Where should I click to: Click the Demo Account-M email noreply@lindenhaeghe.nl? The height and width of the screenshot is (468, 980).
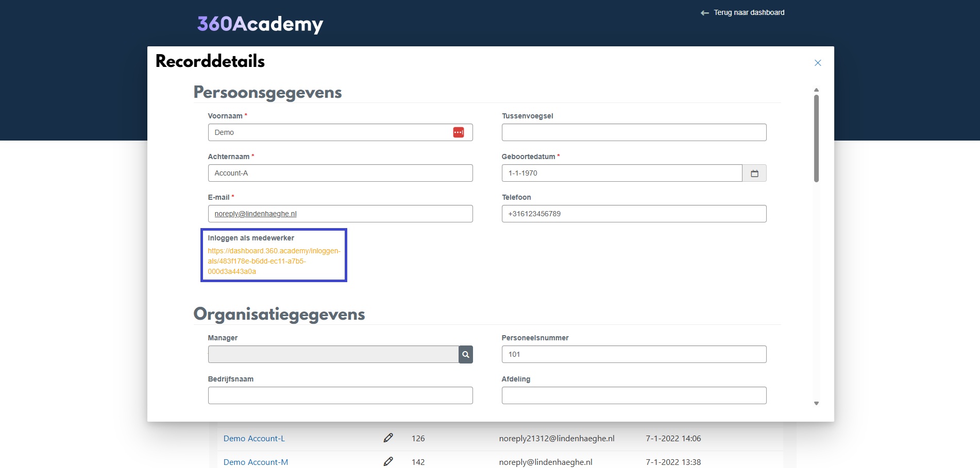[546, 462]
